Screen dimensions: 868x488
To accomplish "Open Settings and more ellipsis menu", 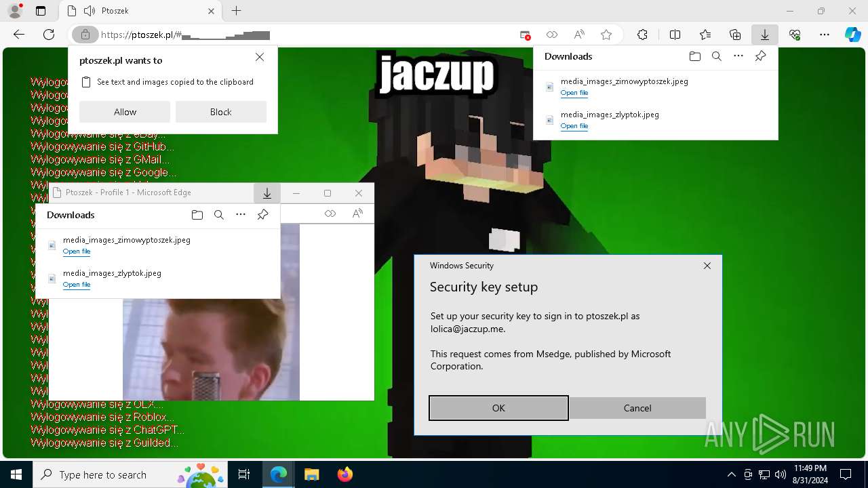I will 825,35.
